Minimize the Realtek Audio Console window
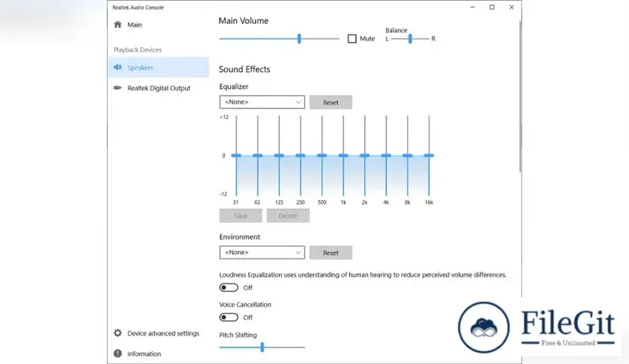The image size is (629, 364). pos(473,8)
